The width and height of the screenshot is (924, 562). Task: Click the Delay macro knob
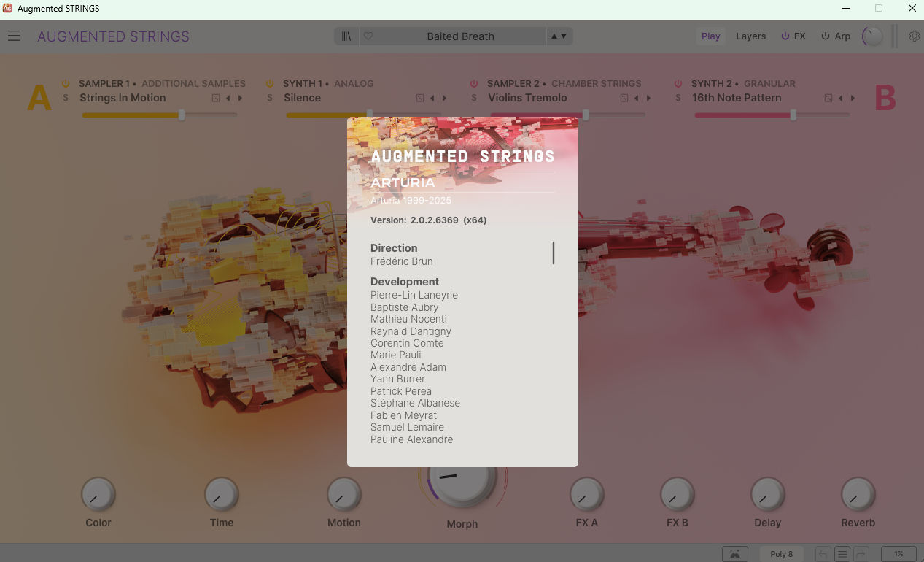(768, 496)
